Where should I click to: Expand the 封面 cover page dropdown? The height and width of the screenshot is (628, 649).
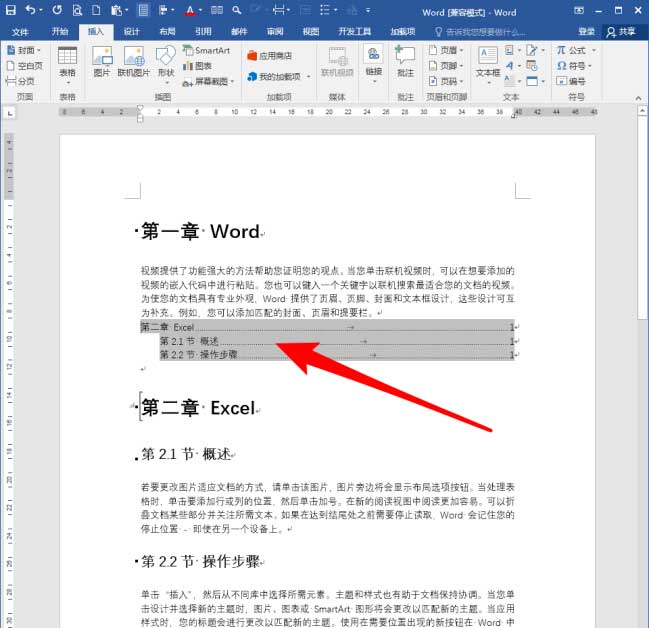coord(27,50)
